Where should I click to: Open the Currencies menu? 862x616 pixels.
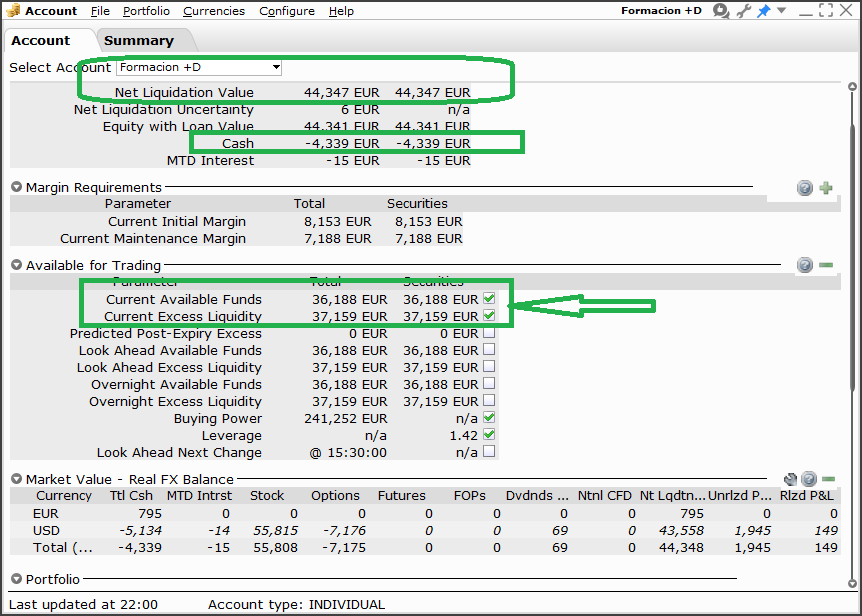[x=214, y=11]
